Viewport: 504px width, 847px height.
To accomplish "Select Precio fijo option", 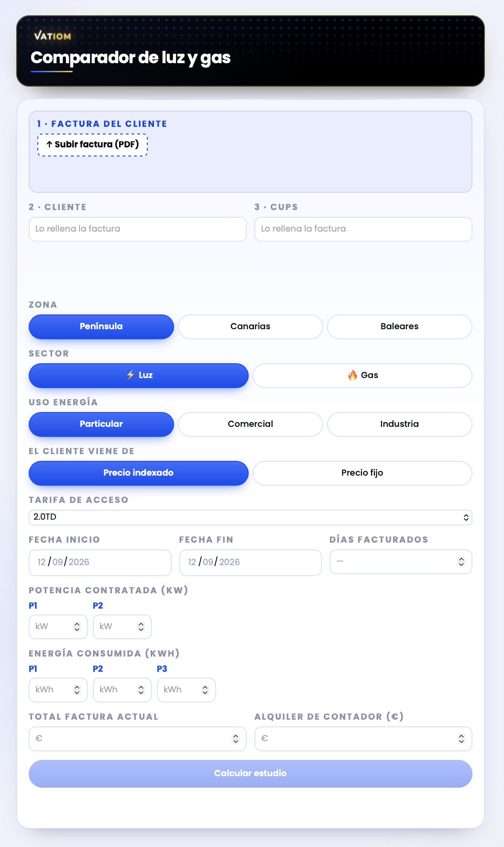I will [362, 473].
